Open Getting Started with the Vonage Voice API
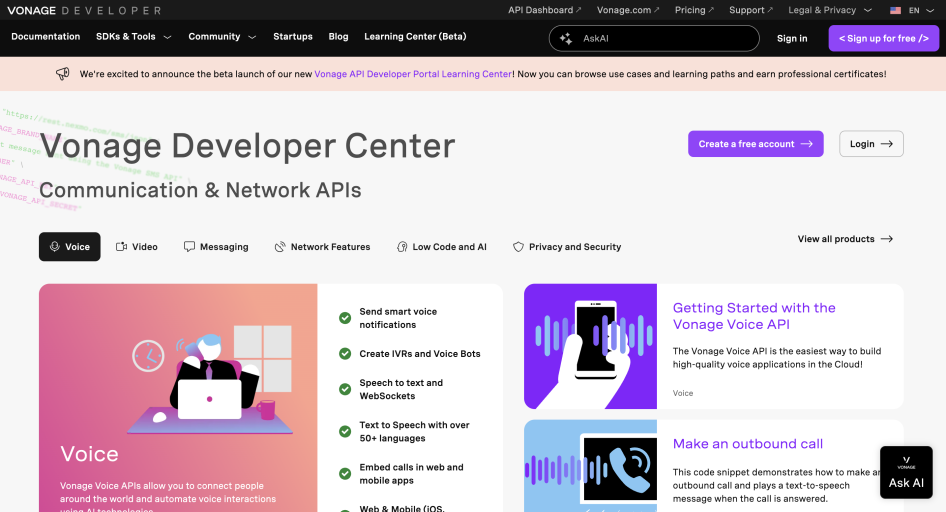The width and height of the screenshot is (946, 512). (x=754, y=316)
